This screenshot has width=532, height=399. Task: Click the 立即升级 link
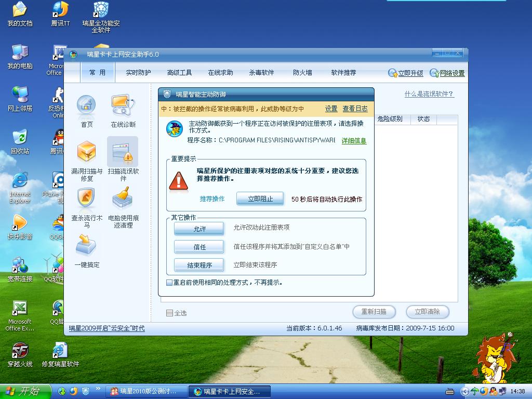(406, 73)
